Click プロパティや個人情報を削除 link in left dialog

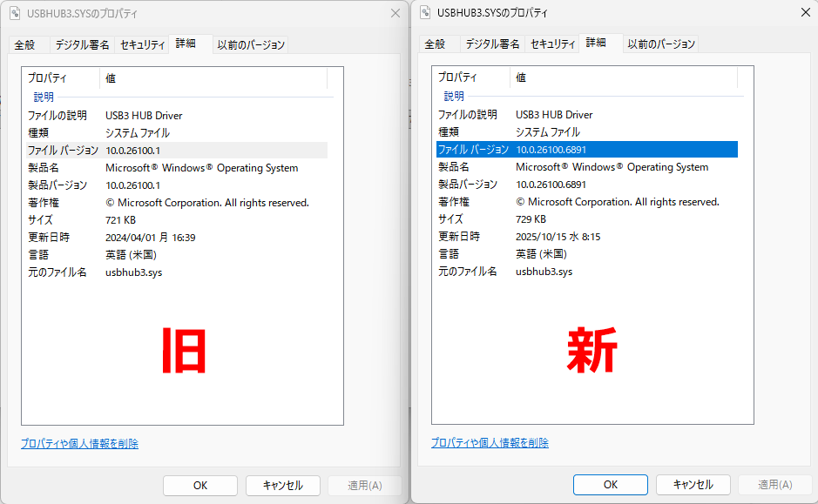click(x=79, y=444)
